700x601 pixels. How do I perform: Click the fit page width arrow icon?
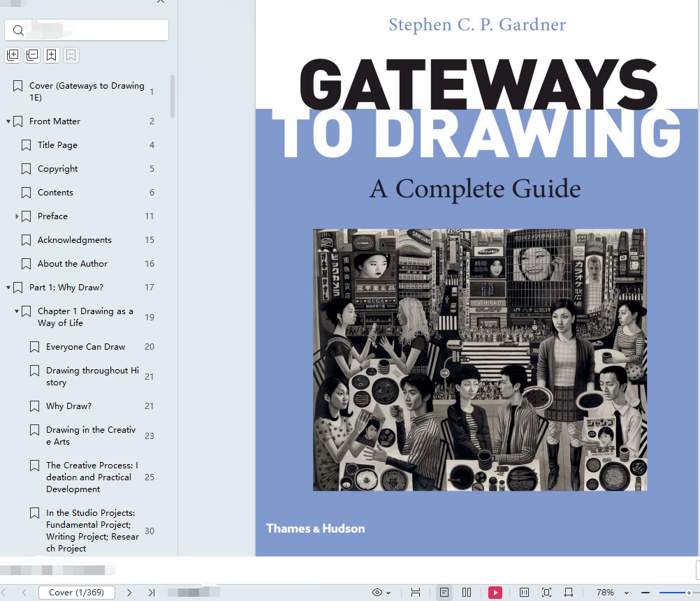(x=568, y=593)
